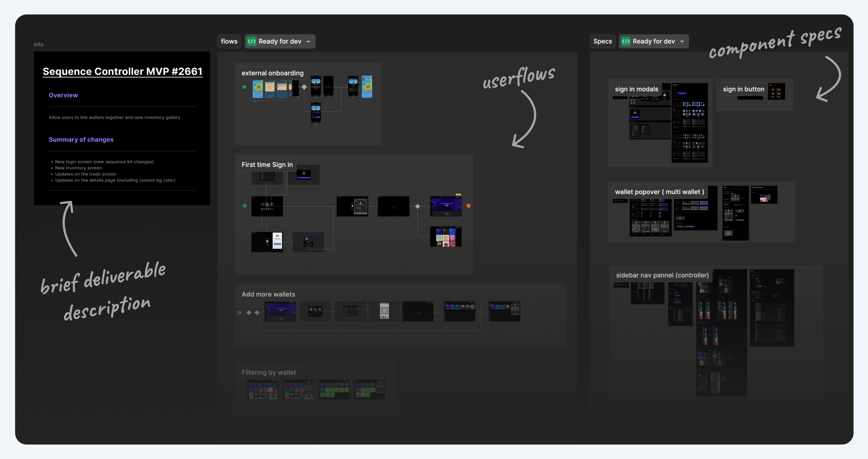Open flows Ready for dev dropdown chevron
Viewport: 868px width, 459px height.
point(309,42)
